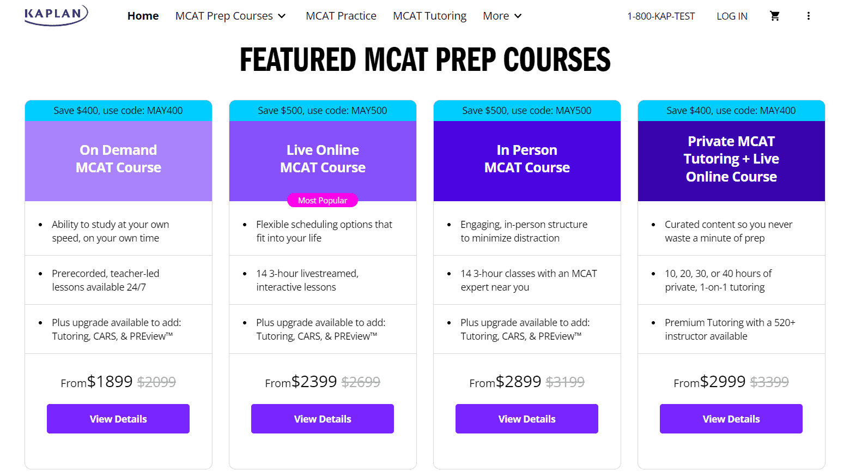Open the shopping cart
Image resolution: width=868 pixels, height=476 pixels.
774,16
